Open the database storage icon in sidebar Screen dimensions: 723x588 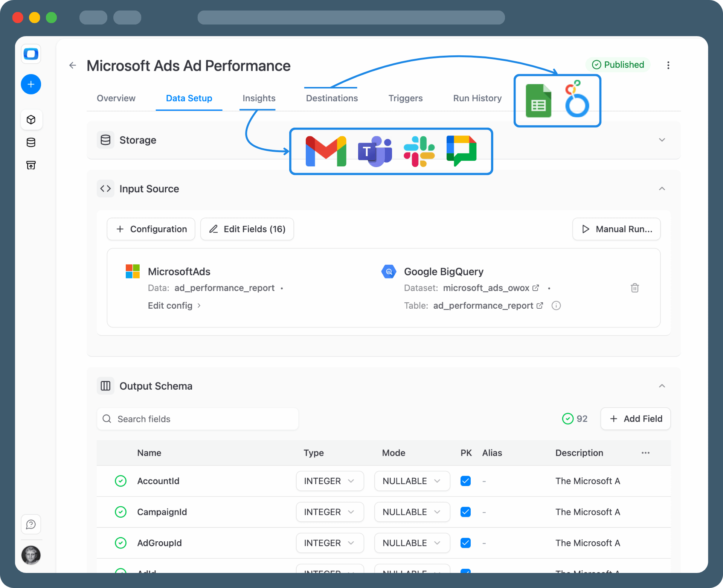(x=31, y=142)
